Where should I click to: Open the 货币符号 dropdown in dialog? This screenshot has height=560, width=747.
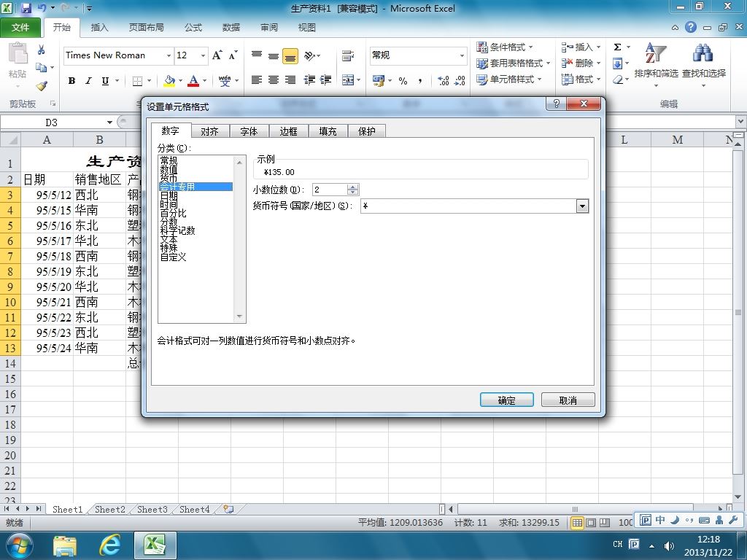tap(582, 206)
